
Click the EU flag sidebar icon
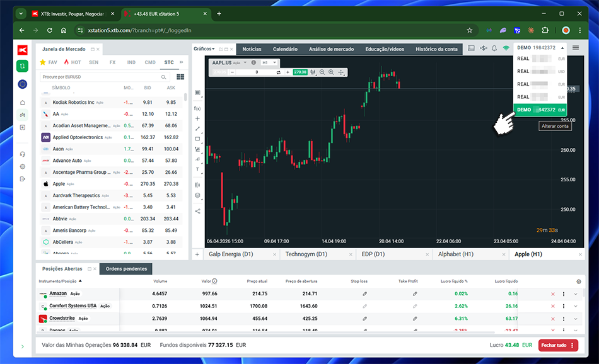pyautogui.click(x=23, y=84)
